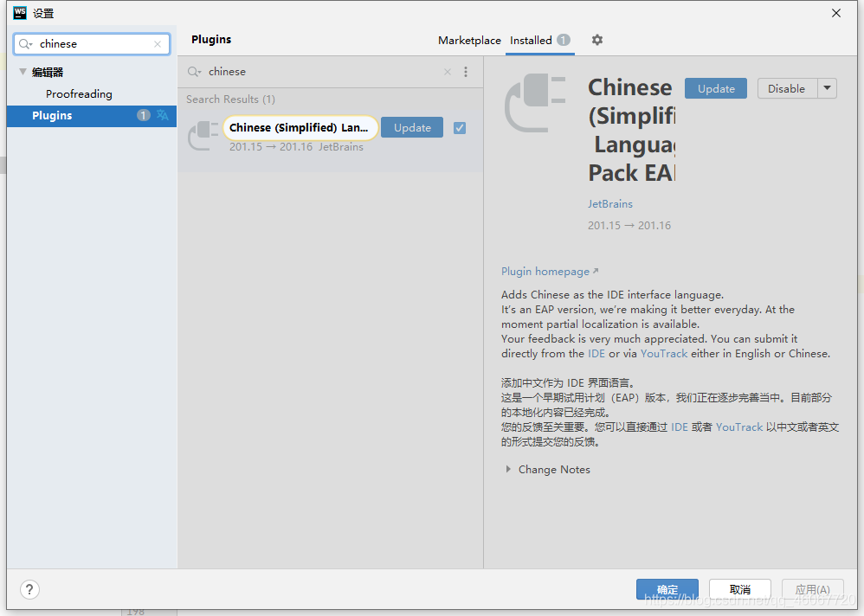Open the IDE link in Chinese description

(x=679, y=427)
